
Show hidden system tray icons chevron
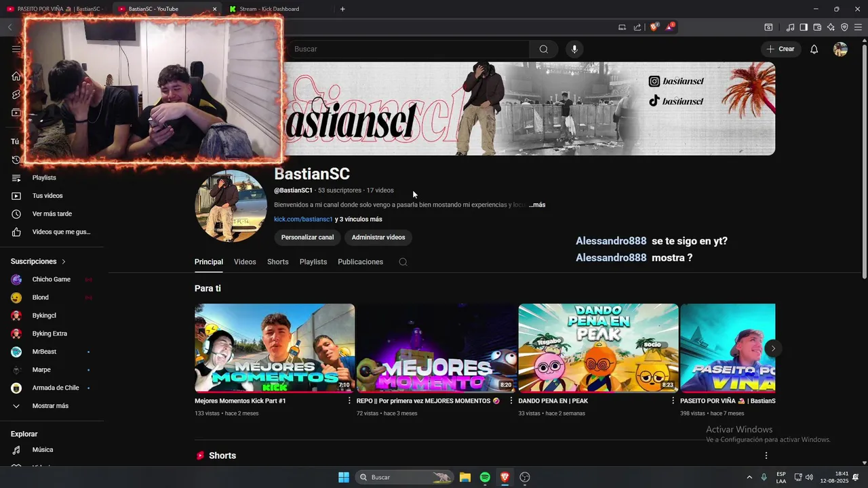749,477
